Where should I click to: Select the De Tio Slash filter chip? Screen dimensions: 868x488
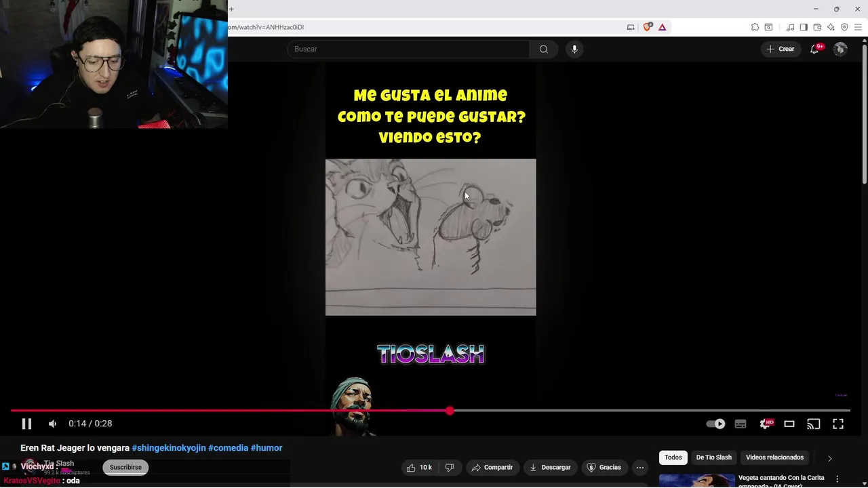pyautogui.click(x=714, y=457)
